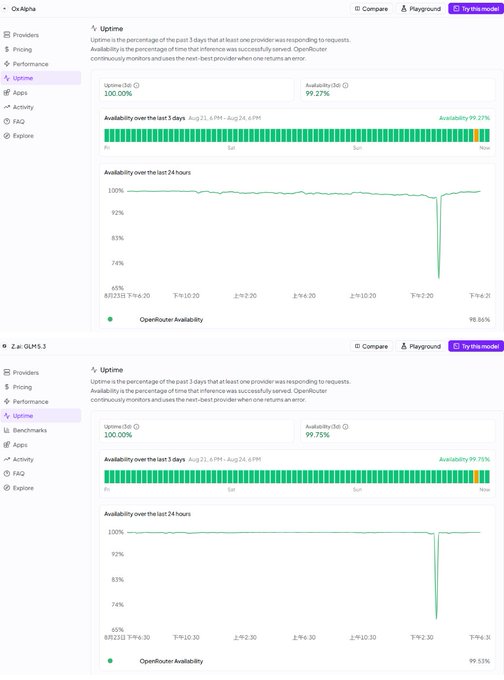Click Uptime (3d) info icon on GLM 5.3 page

coord(136,427)
